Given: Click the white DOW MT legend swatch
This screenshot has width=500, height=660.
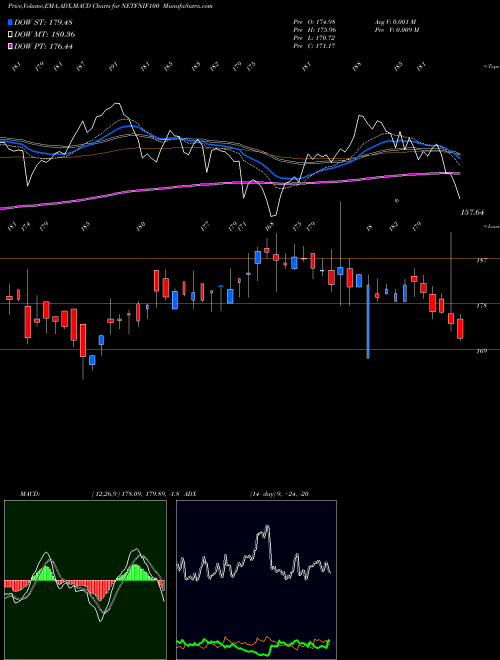Looking at the screenshot, I should pyautogui.click(x=10, y=34).
